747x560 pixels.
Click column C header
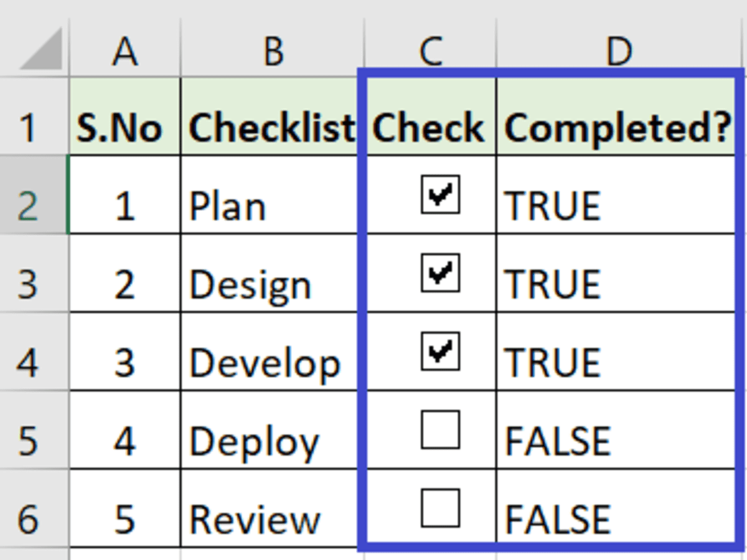coord(430,51)
